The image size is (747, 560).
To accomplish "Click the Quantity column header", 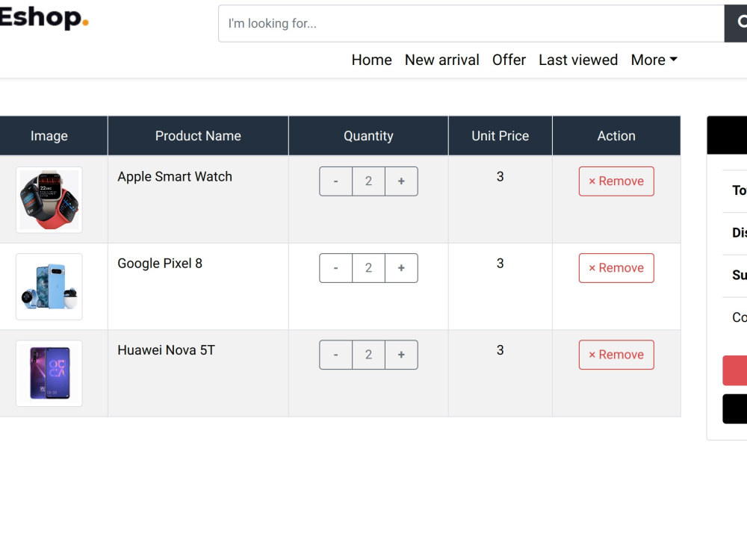I will point(368,136).
